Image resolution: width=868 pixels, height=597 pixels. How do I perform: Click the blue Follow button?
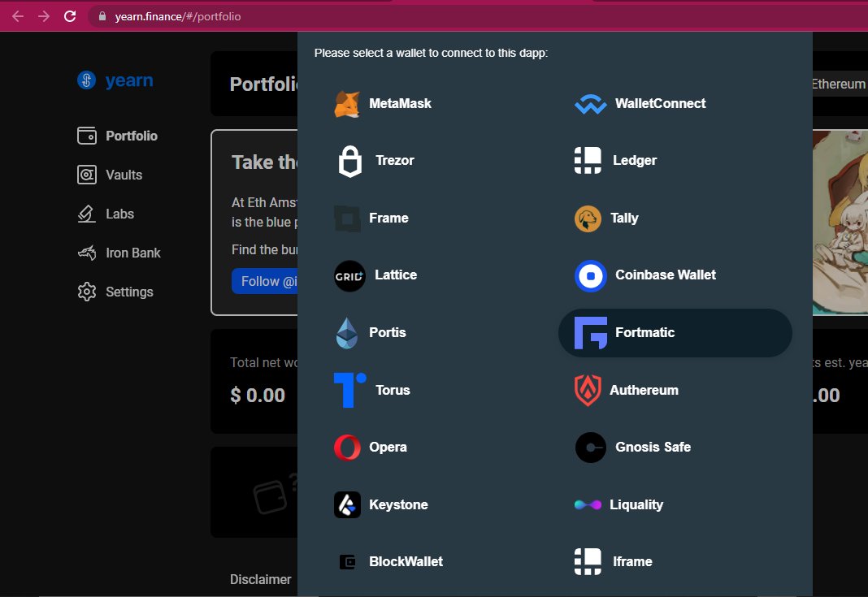click(x=265, y=281)
